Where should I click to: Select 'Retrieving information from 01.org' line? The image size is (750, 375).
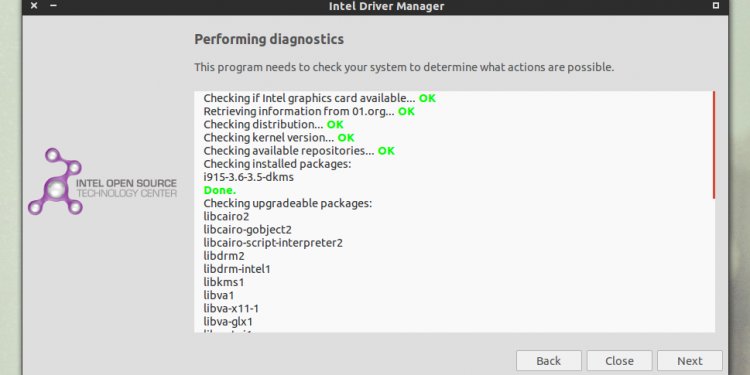point(309,111)
